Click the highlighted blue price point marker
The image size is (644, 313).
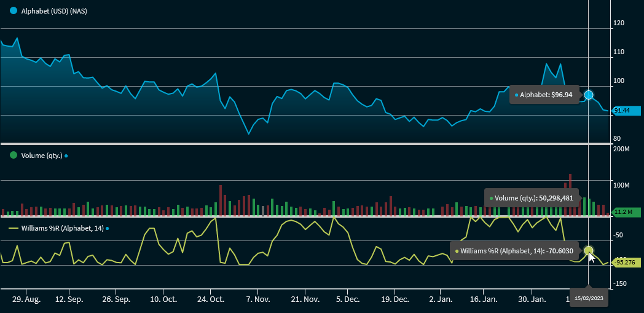(589, 95)
